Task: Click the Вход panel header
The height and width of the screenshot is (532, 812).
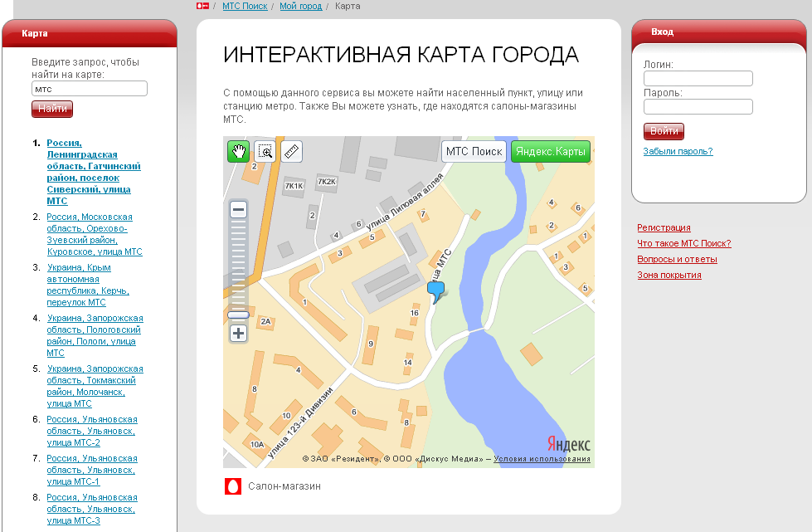Action: click(x=719, y=32)
